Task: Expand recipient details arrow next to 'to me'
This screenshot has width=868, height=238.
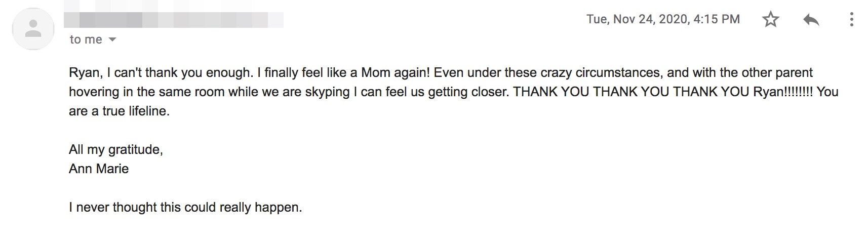Action: [112, 39]
